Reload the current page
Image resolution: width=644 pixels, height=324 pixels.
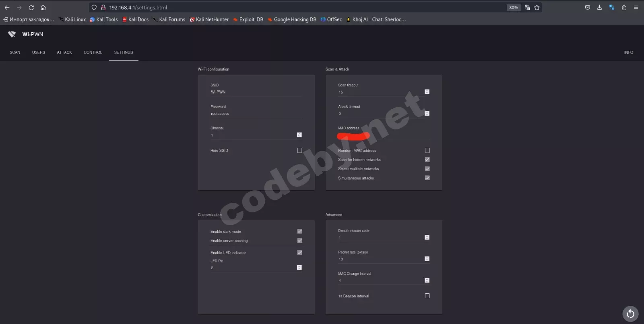click(31, 7)
